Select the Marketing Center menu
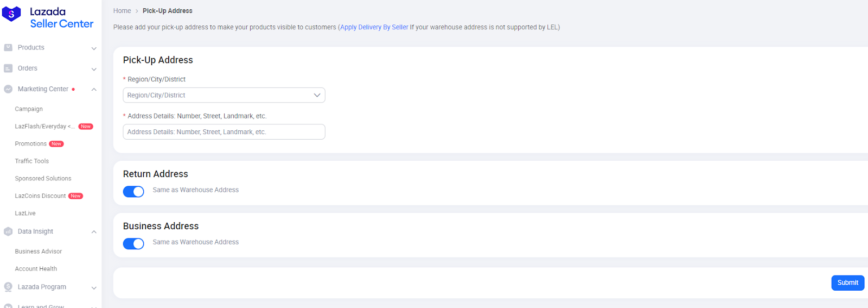This screenshot has height=308, width=868. 43,89
